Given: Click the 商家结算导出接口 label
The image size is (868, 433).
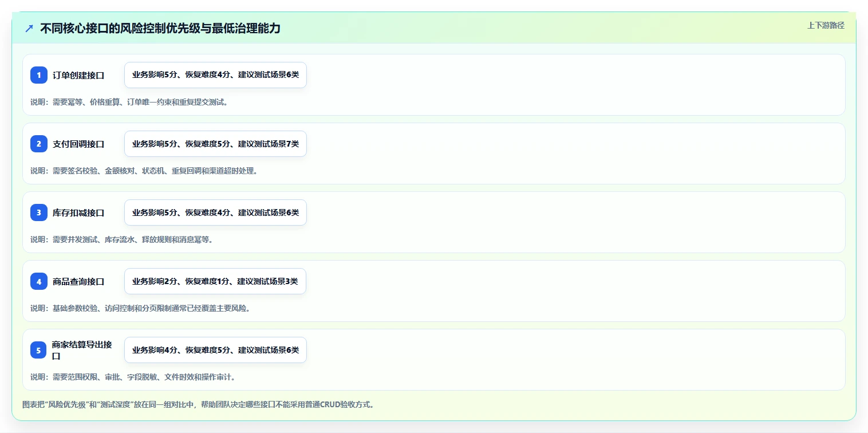Looking at the screenshot, I should pyautogui.click(x=82, y=350).
